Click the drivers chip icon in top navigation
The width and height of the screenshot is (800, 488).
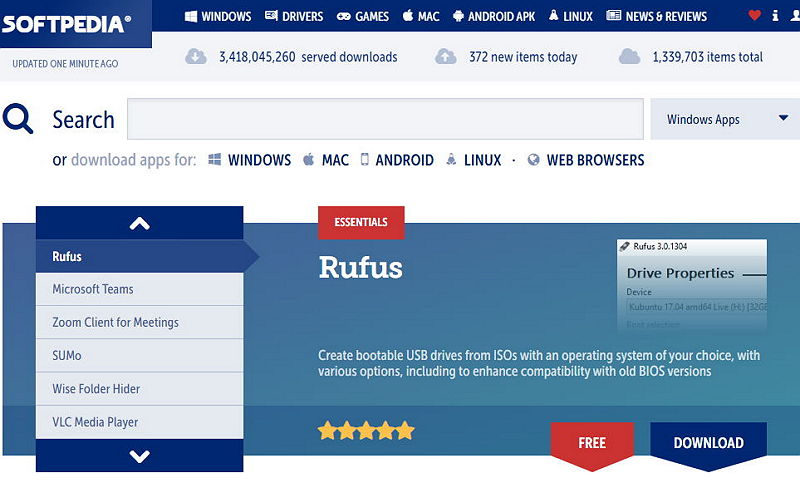pos(271,15)
